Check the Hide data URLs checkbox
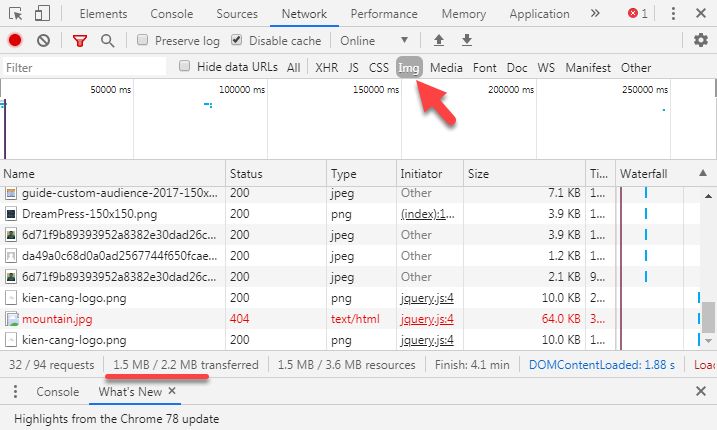 pos(184,67)
